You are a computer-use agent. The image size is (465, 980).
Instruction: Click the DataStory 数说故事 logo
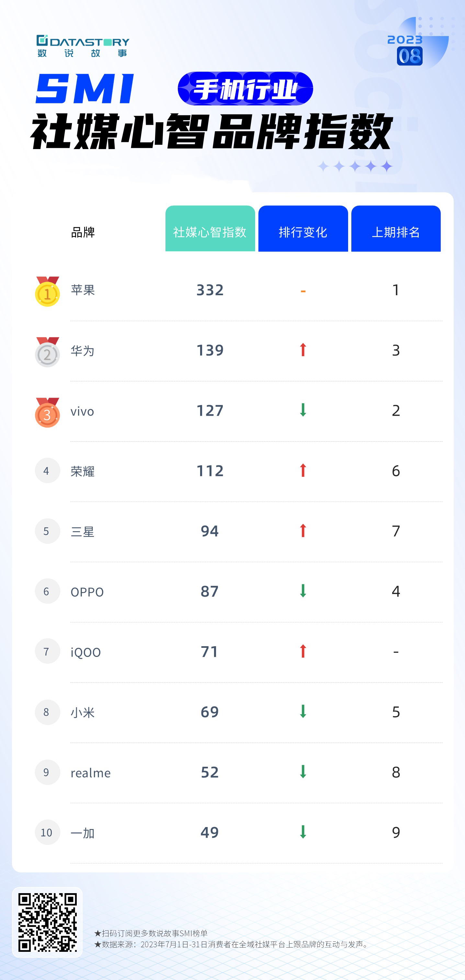[83, 46]
